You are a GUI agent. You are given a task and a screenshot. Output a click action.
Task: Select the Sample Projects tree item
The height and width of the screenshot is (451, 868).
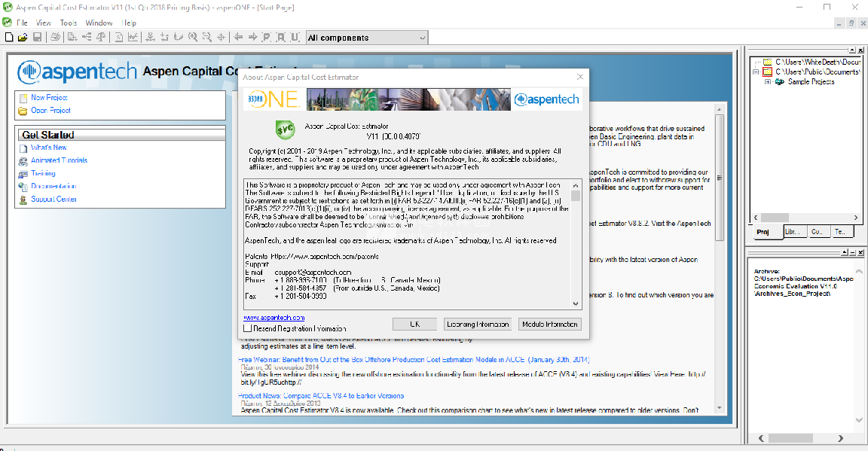pyautogui.click(x=811, y=81)
